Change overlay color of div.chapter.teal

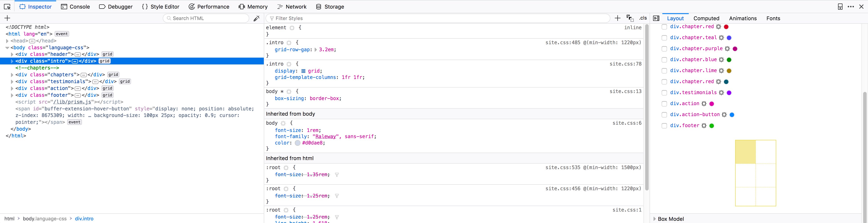tap(729, 38)
